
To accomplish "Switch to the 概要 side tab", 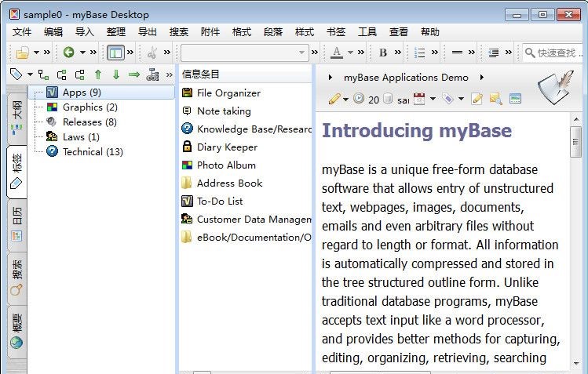I will [16, 332].
